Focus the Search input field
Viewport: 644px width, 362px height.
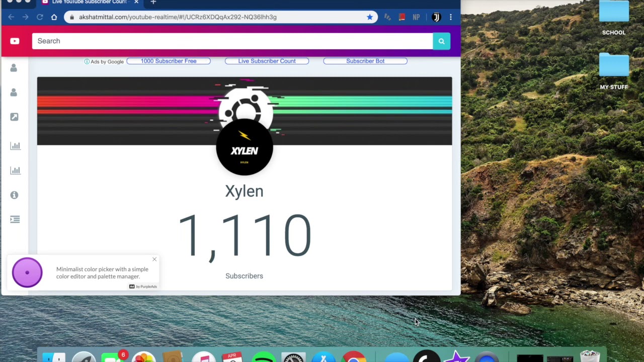pos(232,41)
